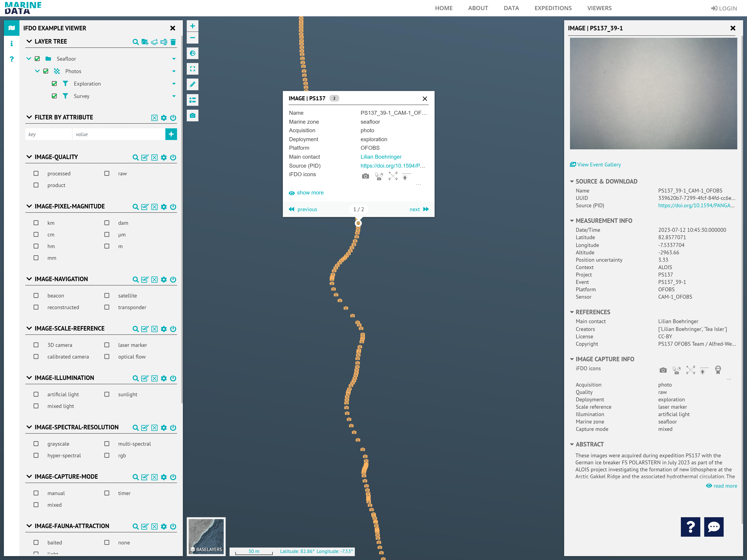Image resolution: width=747 pixels, height=560 pixels.
Task: Search layers in Layer Tree header
Action: pyautogui.click(x=135, y=42)
